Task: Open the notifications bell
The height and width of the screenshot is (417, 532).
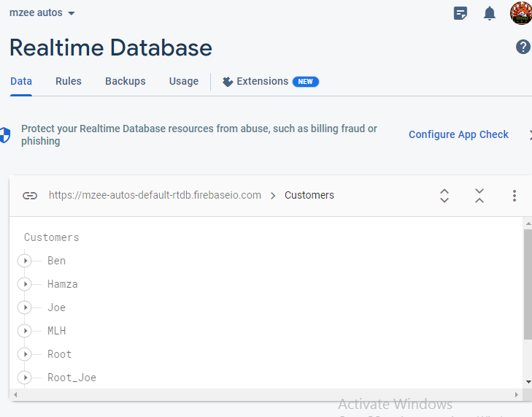Action: [x=489, y=14]
